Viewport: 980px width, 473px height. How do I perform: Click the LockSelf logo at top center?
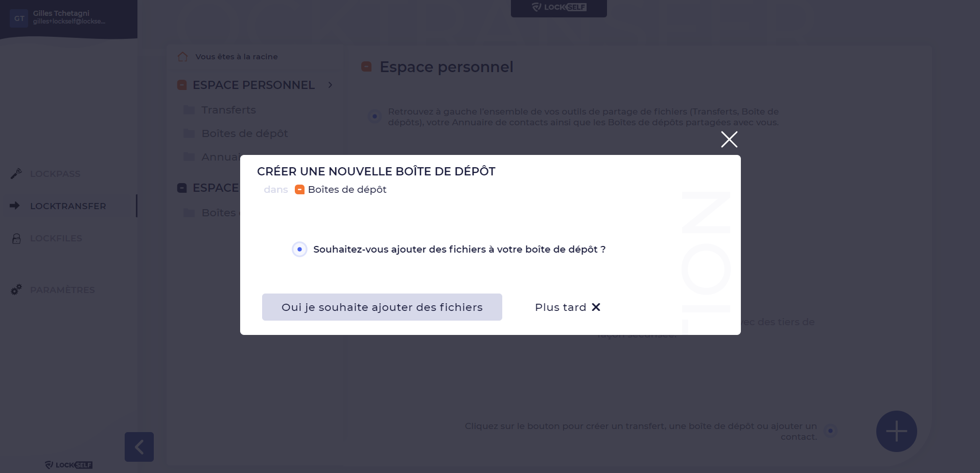pyautogui.click(x=559, y=7)
